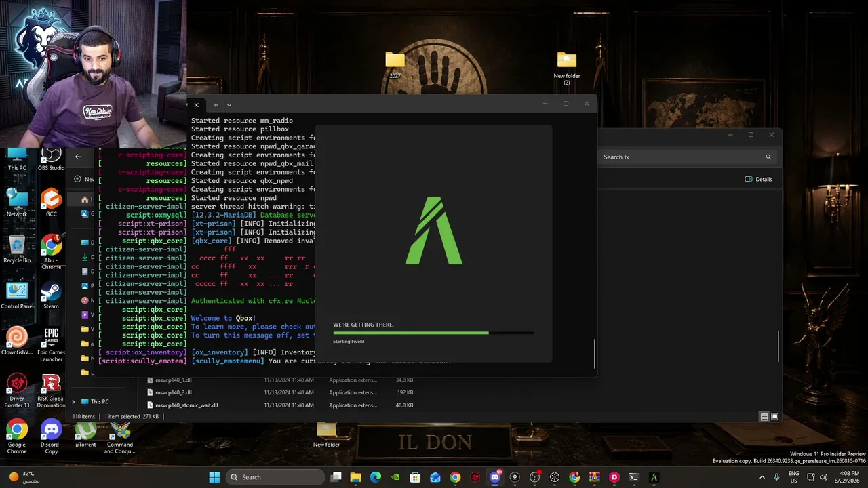This screenshot has width=868, height=488.
Task: Switch File Explorer to large thumbnails view
Action: [775, 417]
